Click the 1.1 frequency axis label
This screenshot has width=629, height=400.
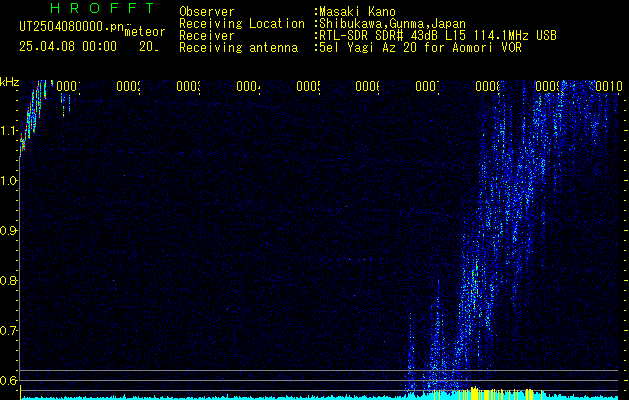(8, 130)
